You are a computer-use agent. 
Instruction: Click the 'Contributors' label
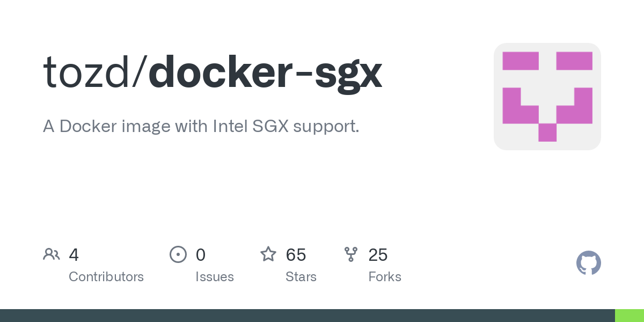pyautogui.click(x=106, y=277)
